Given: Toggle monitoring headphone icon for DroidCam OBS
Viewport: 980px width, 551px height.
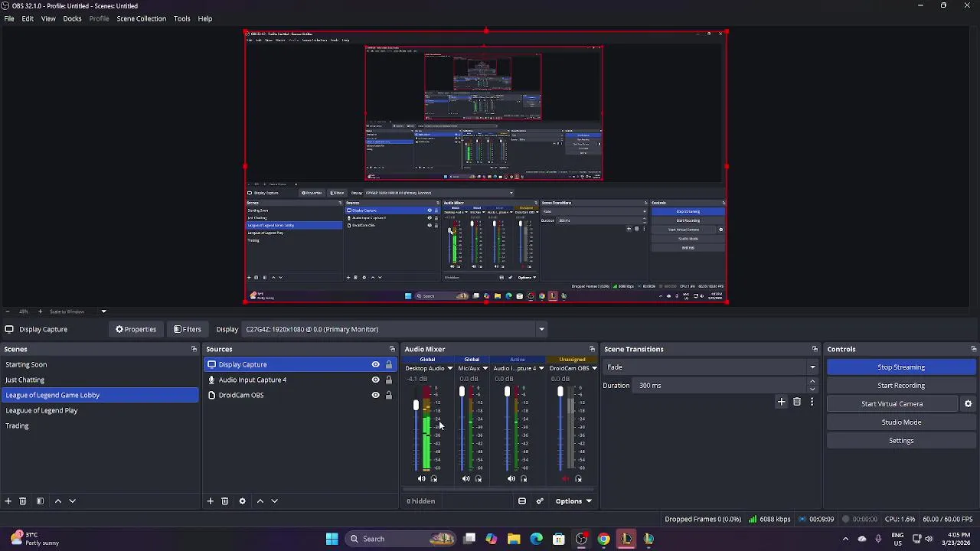Looking at the screenshot, I should point(578,479).
